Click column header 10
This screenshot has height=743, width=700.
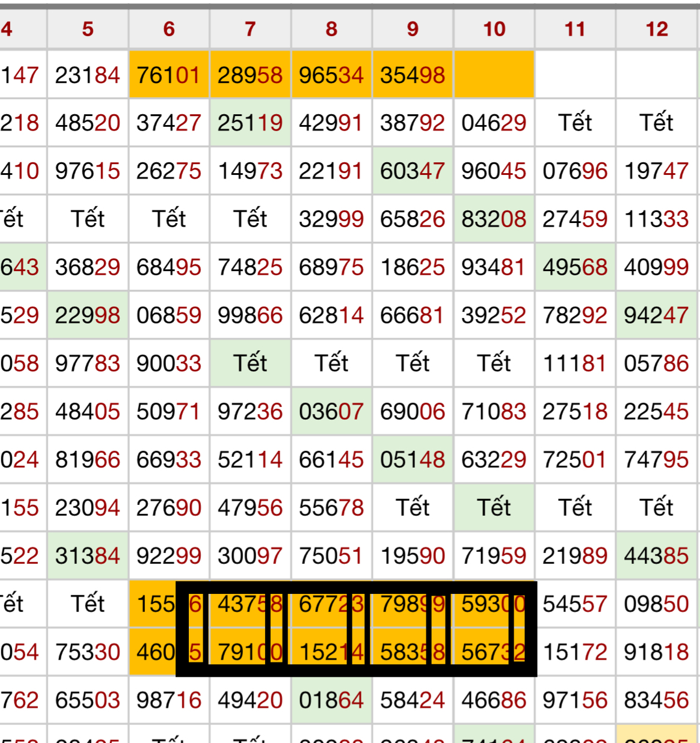494,29
